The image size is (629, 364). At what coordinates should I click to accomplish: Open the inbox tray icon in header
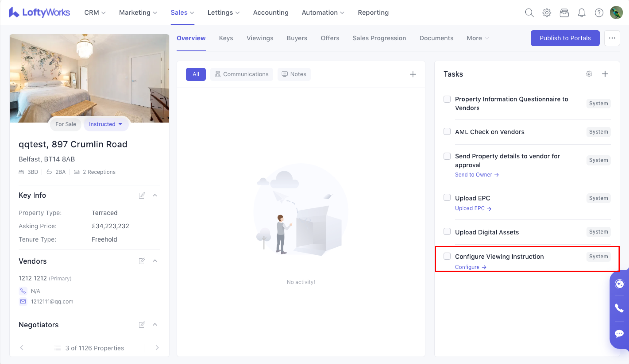[x=564, y=12]
